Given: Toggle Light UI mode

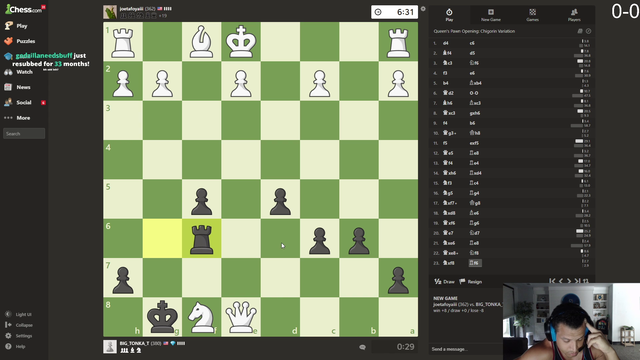Looking at the screenshot, I should coord(19,314).
